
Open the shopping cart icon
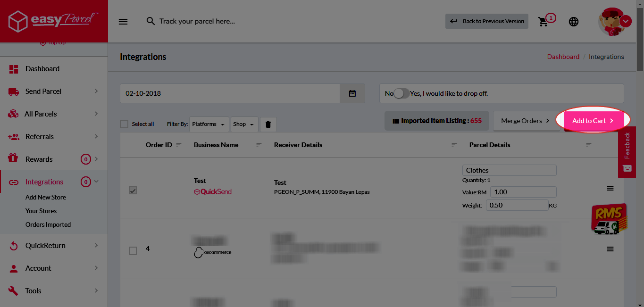coord(544,22)
